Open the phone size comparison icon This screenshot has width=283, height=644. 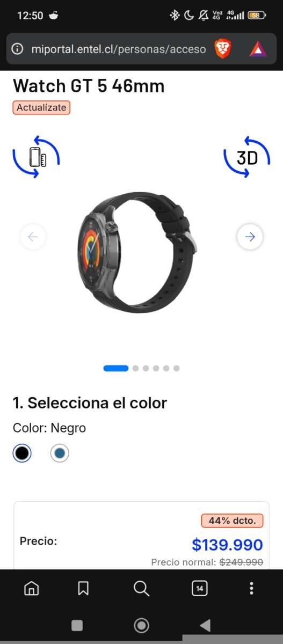pos(36,157)
